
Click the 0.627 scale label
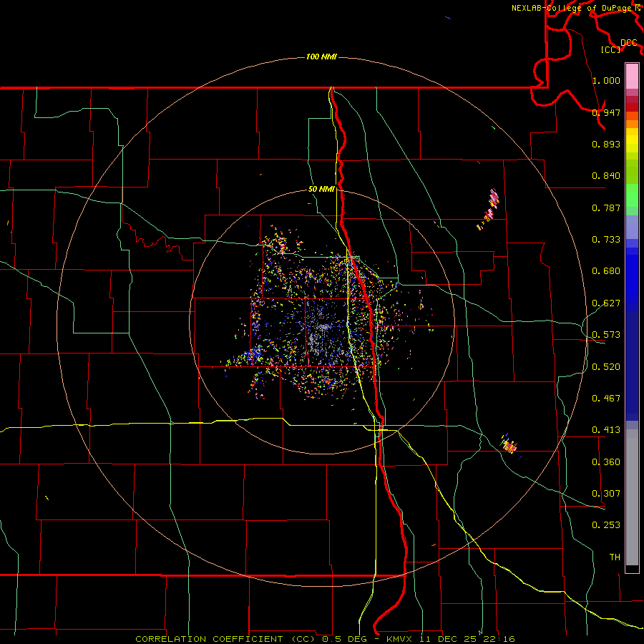pyautogui.click(x=606, y=303)
